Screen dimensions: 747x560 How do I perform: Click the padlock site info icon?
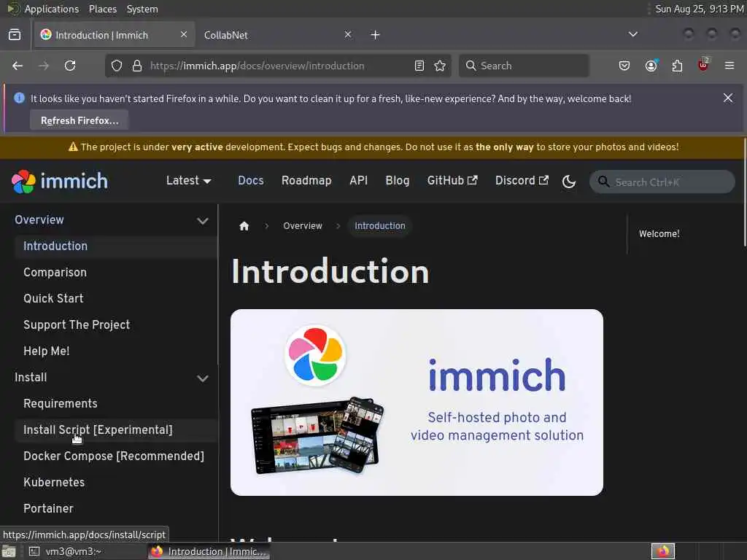coord(137,66)
